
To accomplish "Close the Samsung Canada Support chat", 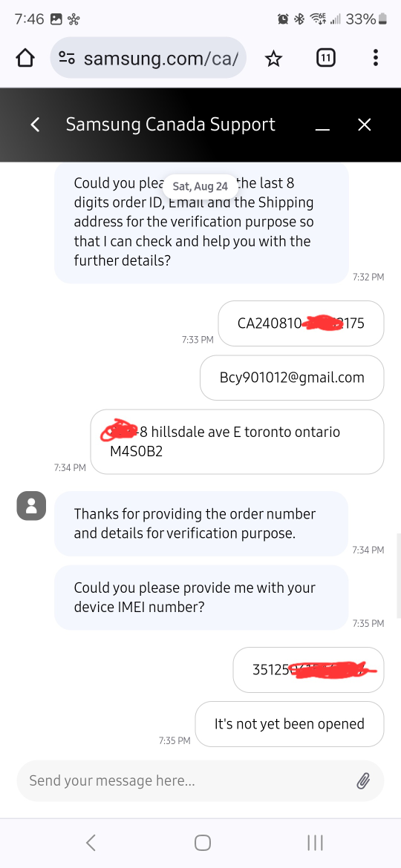I will point(364,125).
